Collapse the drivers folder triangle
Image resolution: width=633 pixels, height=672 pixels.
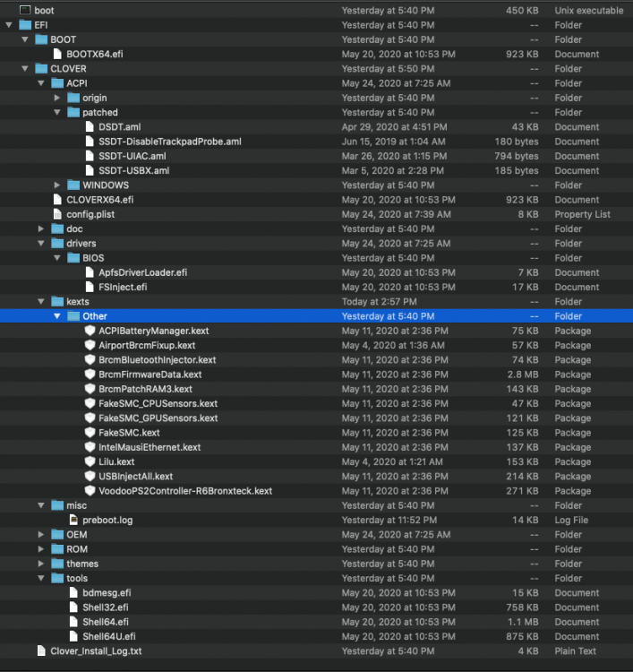click(x=41, y=244)
